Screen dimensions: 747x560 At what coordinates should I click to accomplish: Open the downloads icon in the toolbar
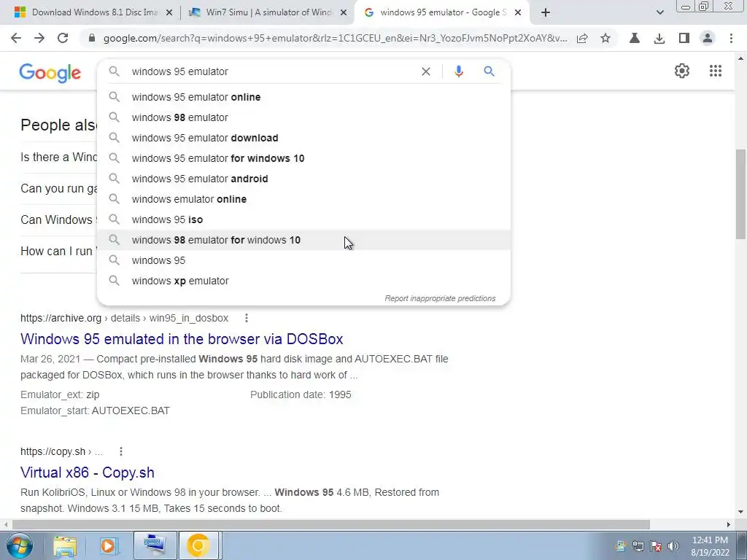659,38
